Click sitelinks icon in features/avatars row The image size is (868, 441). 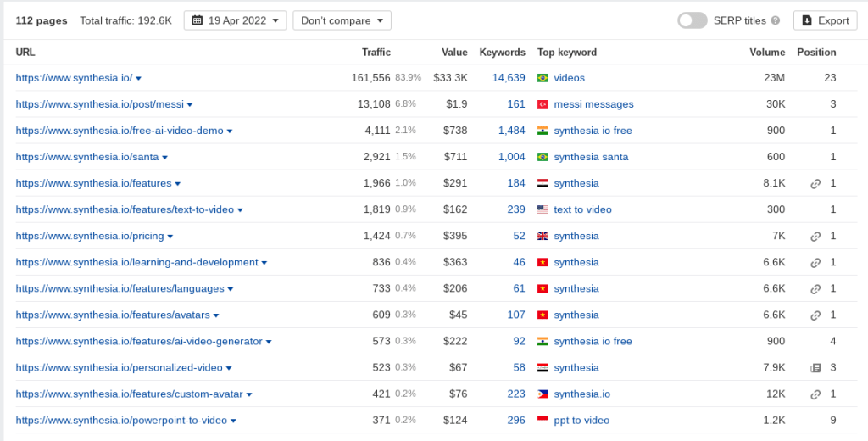tap(815, 315)
